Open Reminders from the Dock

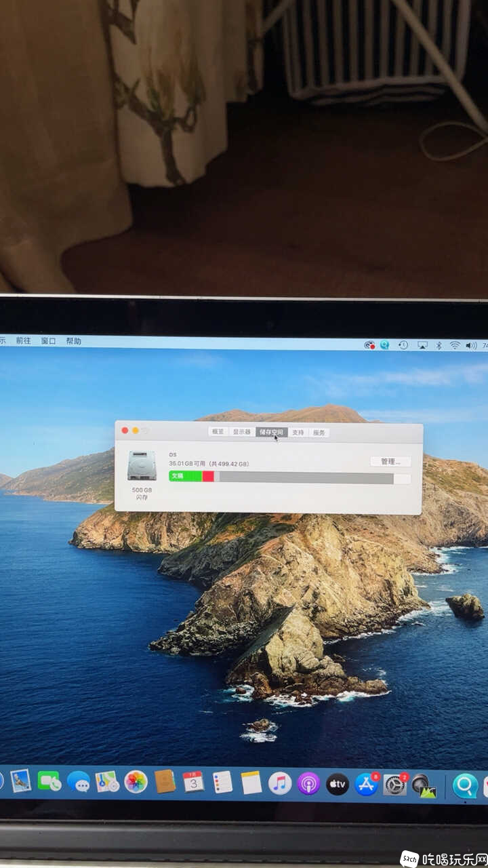[x=222, y=783]
